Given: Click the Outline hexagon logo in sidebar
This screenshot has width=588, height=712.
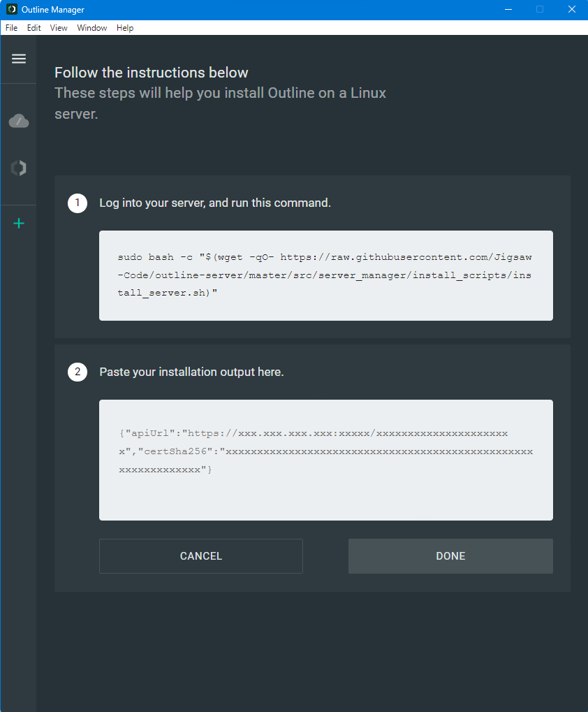Looking at the screenshot, I should 19,168.
